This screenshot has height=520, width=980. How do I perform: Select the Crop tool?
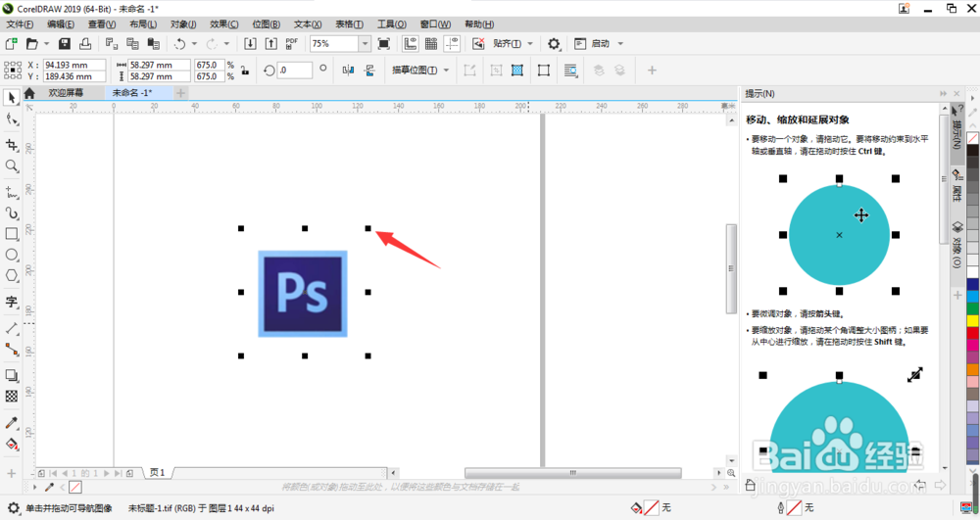[11, 145]
